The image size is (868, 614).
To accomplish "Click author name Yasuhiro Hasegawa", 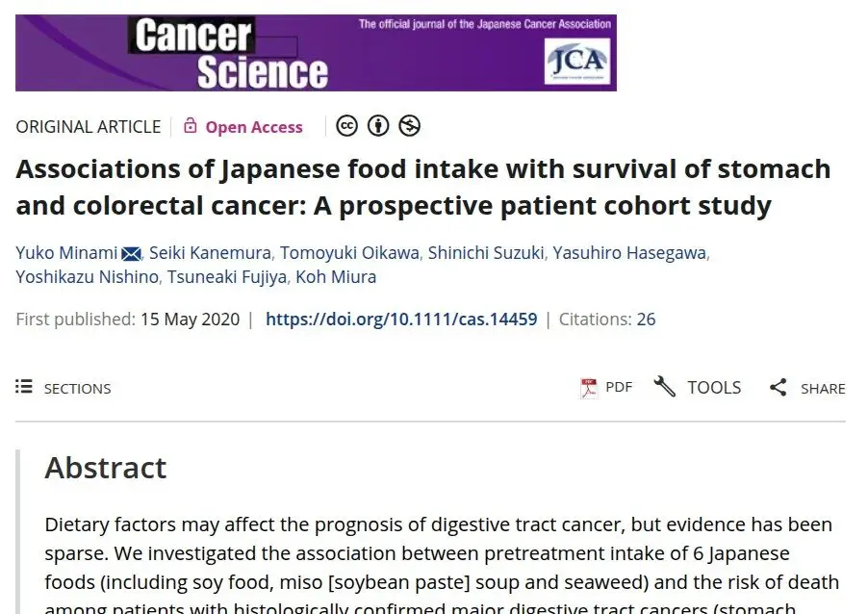I will coord(629,253).
